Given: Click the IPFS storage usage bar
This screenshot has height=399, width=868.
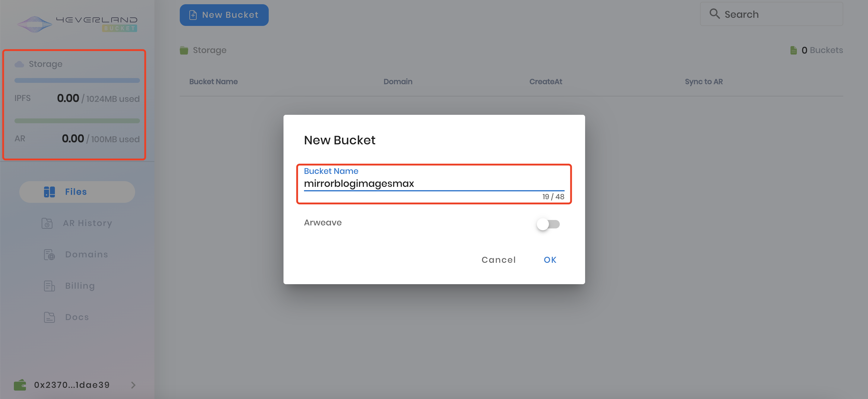Looking at the screenshot, I should (77, 80).
